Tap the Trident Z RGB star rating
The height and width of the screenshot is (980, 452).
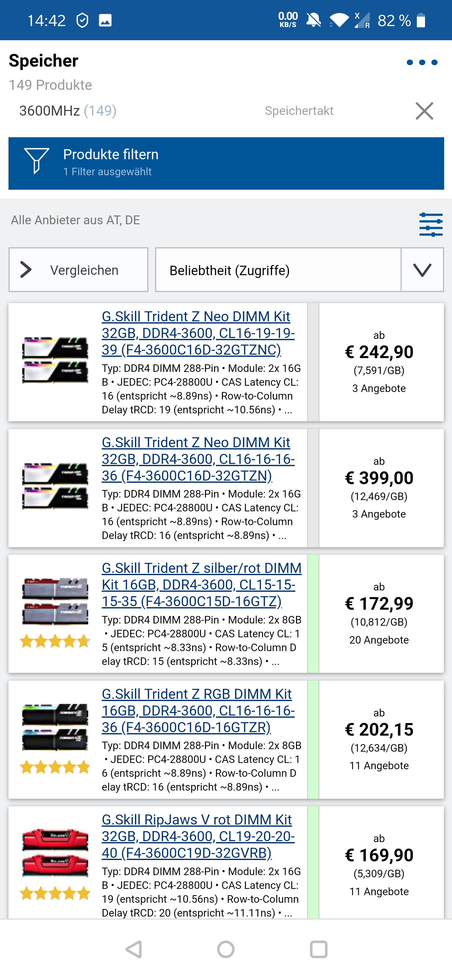(55, 767)
